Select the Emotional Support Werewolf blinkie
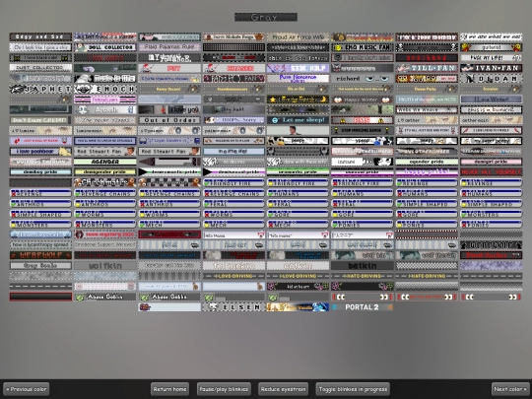The image size is (532, 399). pos(104,244)
